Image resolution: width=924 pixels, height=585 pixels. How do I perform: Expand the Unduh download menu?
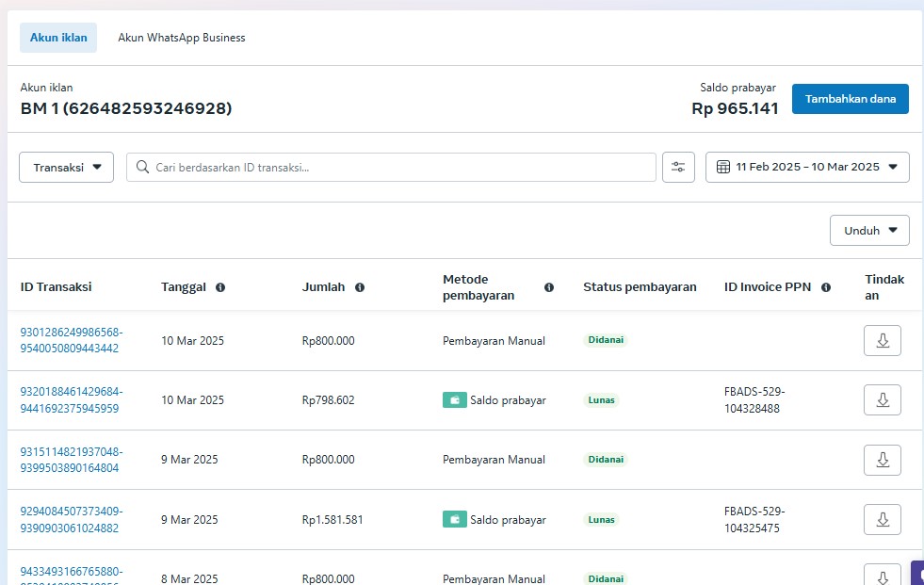[869, 230]
